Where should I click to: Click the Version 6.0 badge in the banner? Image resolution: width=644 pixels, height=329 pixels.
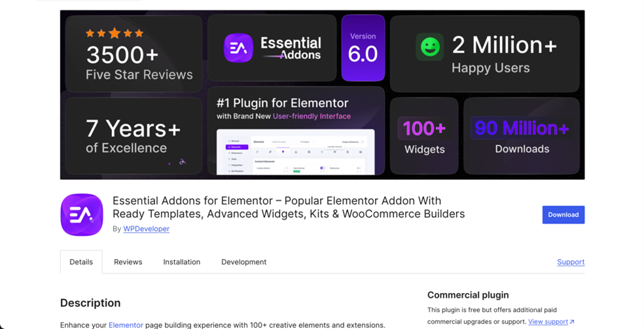pyautogui.click(x=363, y=48)
